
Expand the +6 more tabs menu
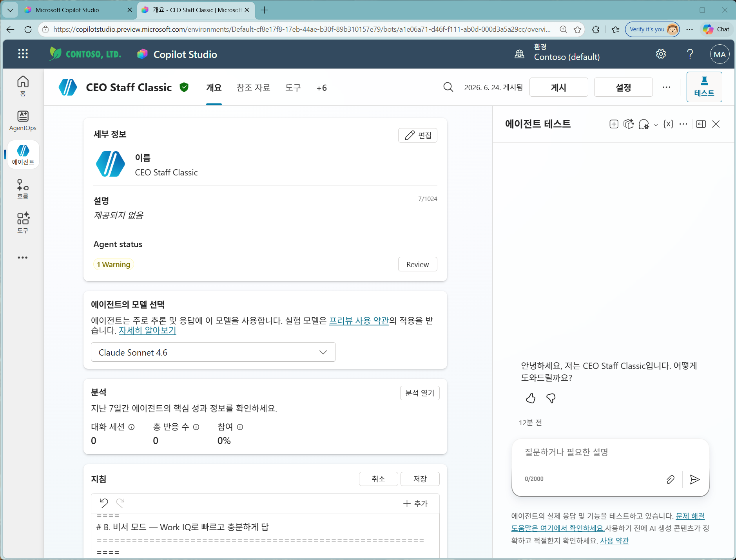coord(321,88)
